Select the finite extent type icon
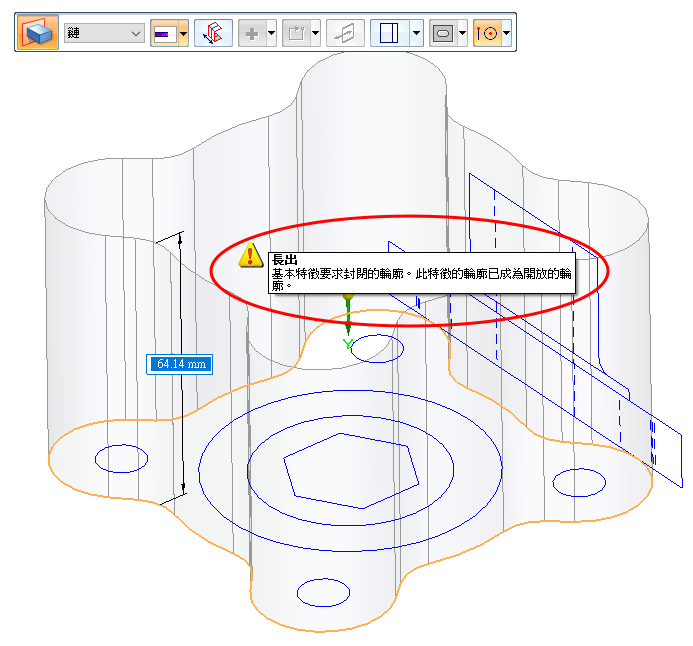 [x=164, y=33]
